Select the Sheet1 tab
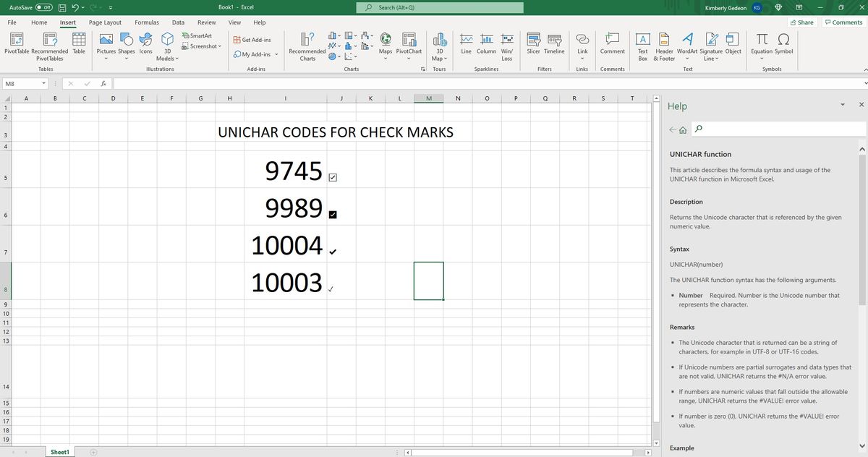This screenshot has height=457, width=868. tap(60, 452)
